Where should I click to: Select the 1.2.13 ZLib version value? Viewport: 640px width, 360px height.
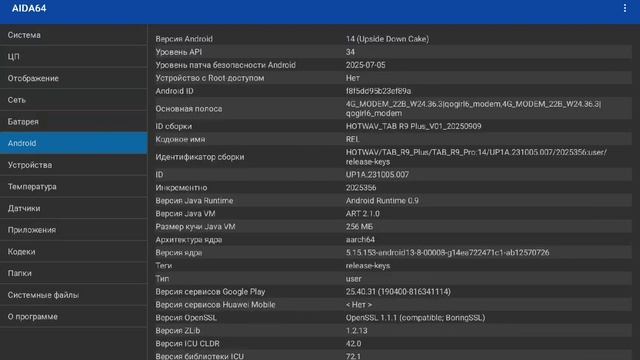click(356, 331)
